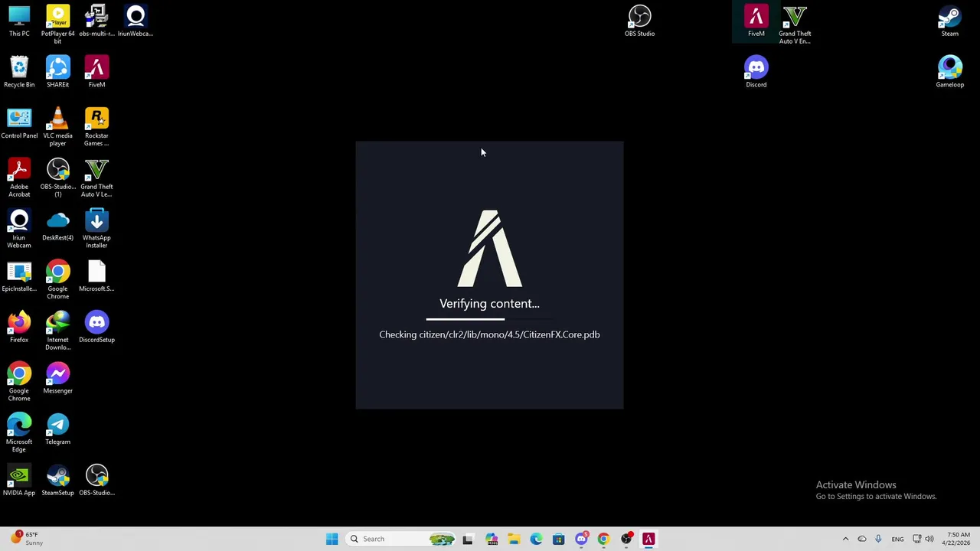
Task: Open Microsoft 365 Copilot taskbar icon
Action: tap(492, 539)
